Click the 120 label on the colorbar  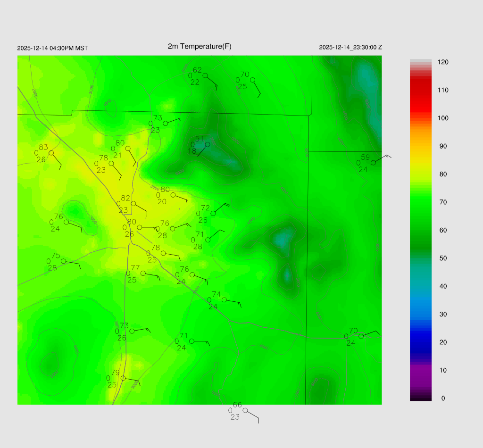click(443, 62)
